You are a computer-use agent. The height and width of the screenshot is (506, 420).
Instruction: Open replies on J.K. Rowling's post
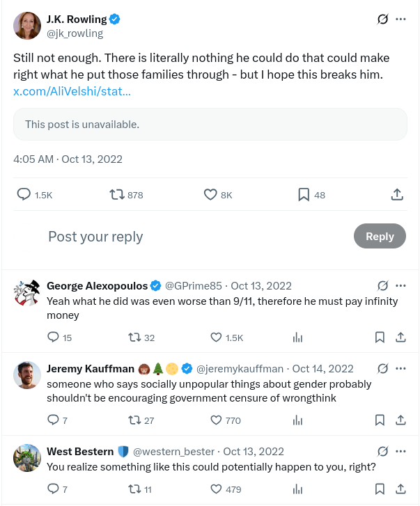coord(24,195)
